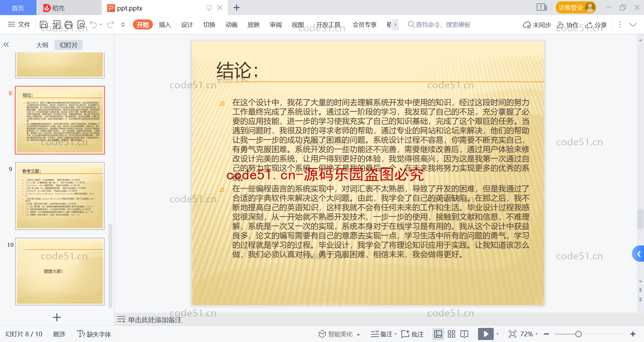Click the zoom out minus button
Image resolution: width=644 pixels, height=342 pixels.
pyautogui.click(x=546, y=334)
